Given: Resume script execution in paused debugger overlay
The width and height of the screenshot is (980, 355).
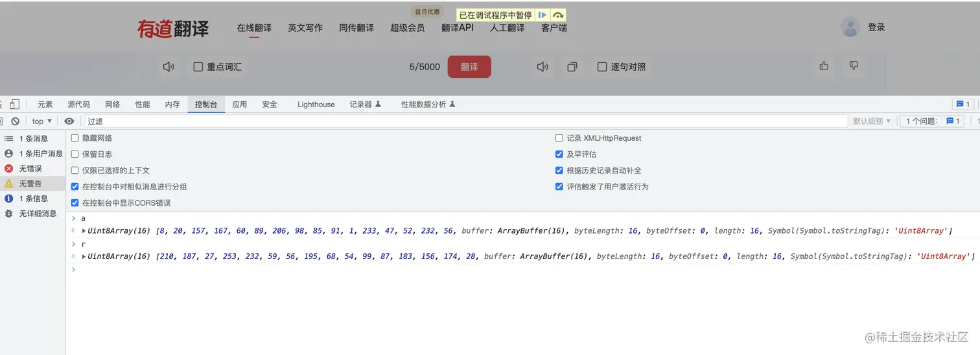Looking at the screenshot, I should (x=542, y=15).
